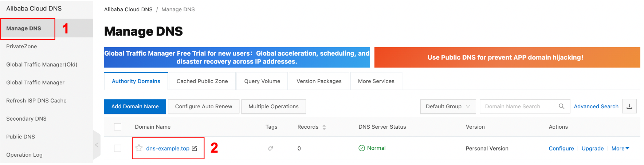Click the Tags column header
The image size is (644, 165).
click(x=271, y=127)
